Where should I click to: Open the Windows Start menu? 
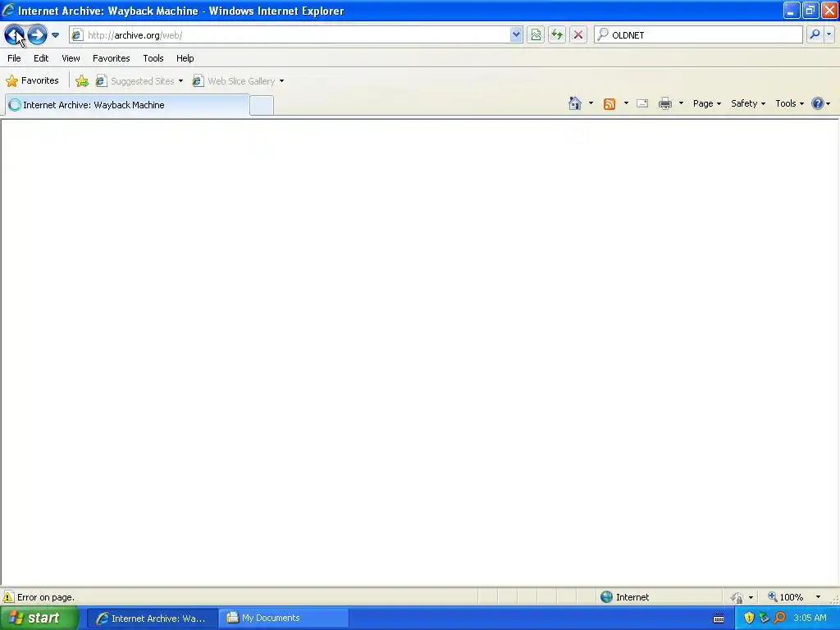point(39,619)
